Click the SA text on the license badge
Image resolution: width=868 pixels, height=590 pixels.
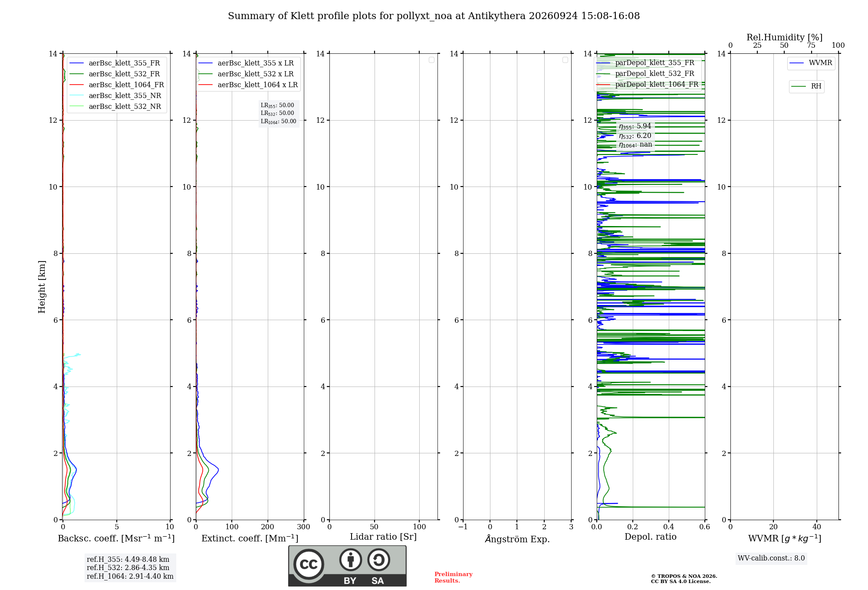[x=378, y=581]
